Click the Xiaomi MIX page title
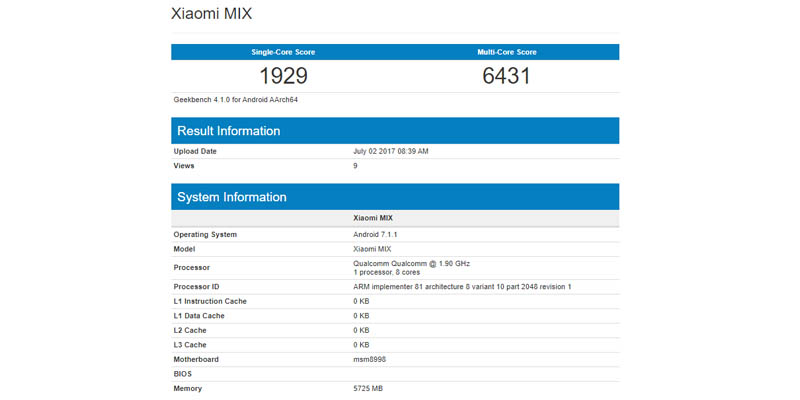 click(211, 14)
